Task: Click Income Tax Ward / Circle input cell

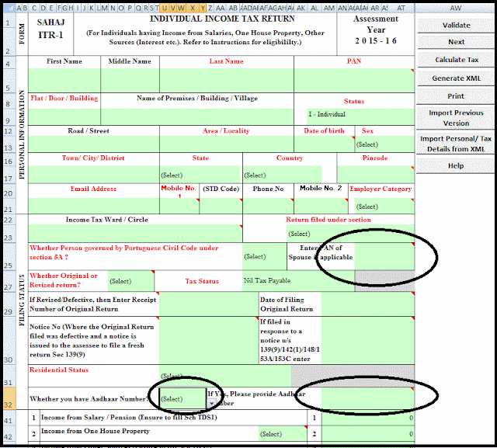Action: 135,234
